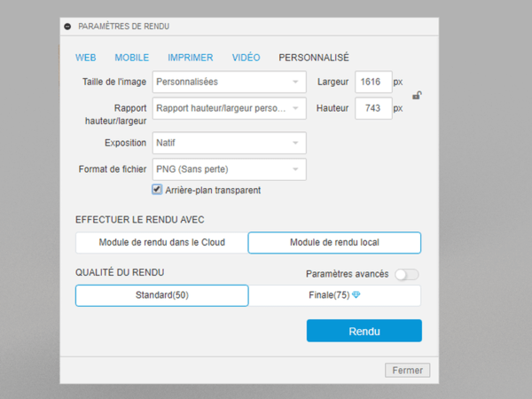Select Standard(50) render quality
532x399 pixels.
[x=162, y=295]
